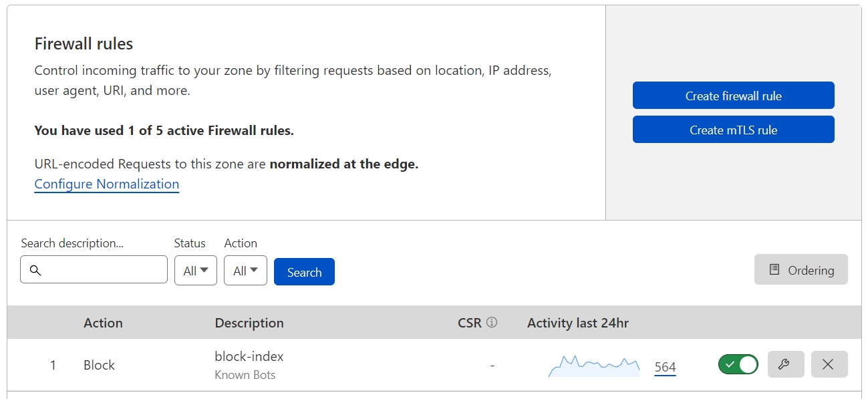The height and width of the screenshot is (399, 868).
Task: Select the block-index rule description
Action: point(249,356)
